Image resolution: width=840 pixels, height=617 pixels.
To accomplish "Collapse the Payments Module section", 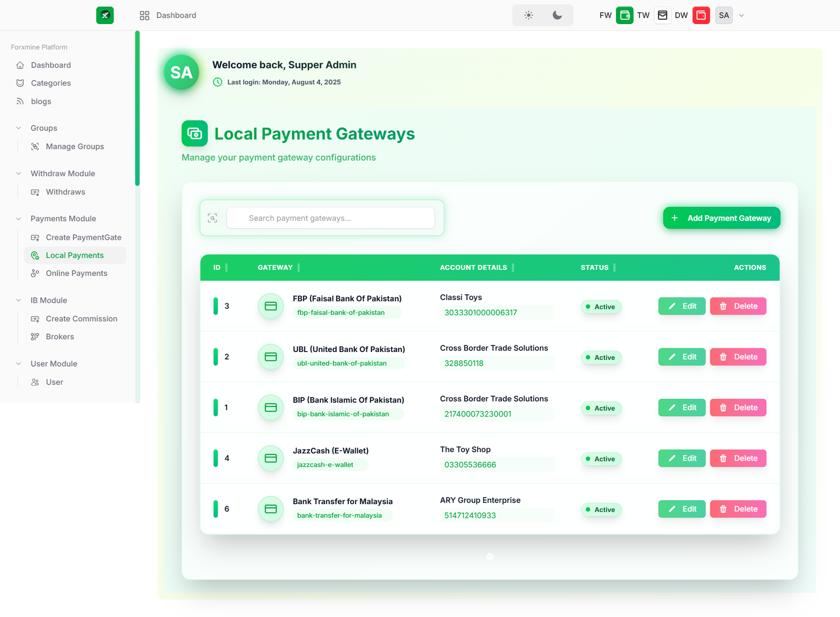I will click(19, 219).
